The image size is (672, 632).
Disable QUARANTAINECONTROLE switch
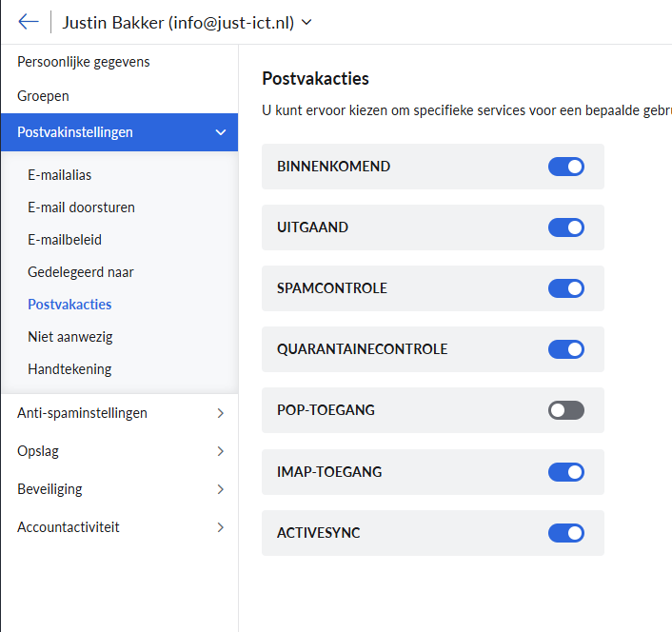pos(565,349)
